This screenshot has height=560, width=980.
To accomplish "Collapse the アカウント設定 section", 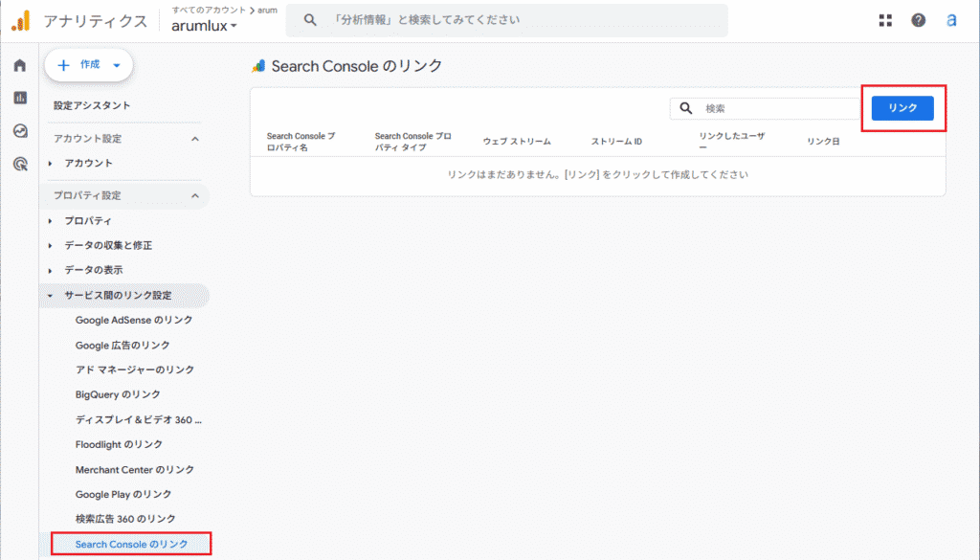I will point(196,138).
